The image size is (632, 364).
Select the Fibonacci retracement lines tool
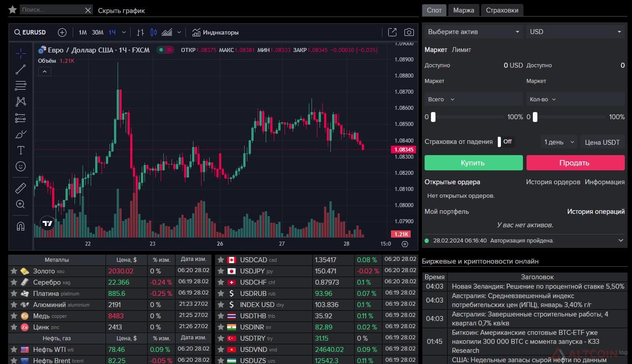pos(21,86)
